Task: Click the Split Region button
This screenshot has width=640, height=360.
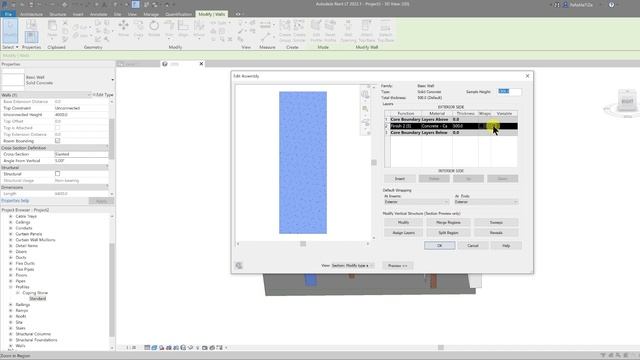Action: coord(448,233)
